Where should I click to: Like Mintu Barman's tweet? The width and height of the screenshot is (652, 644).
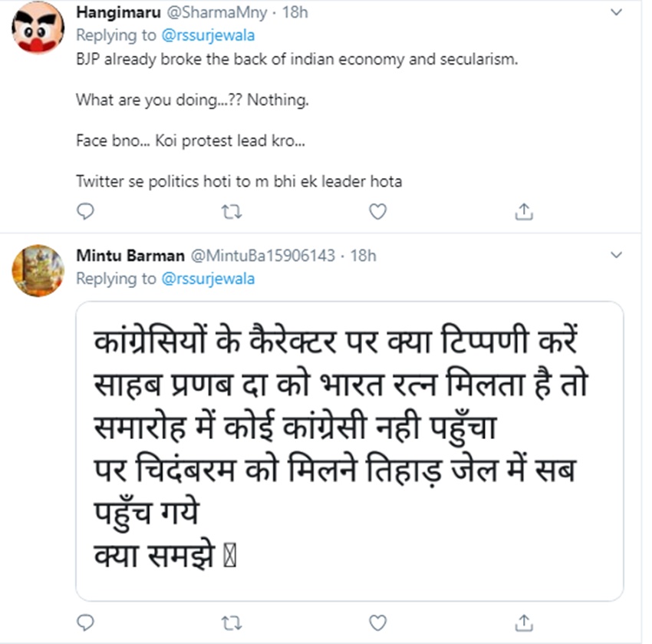coord(377,621)
